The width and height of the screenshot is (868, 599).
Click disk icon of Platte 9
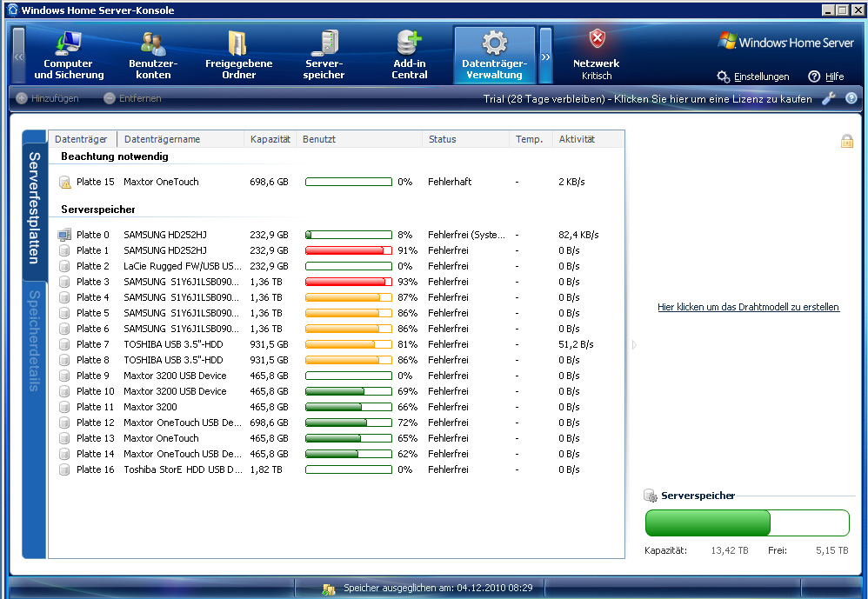click(64, 376)
